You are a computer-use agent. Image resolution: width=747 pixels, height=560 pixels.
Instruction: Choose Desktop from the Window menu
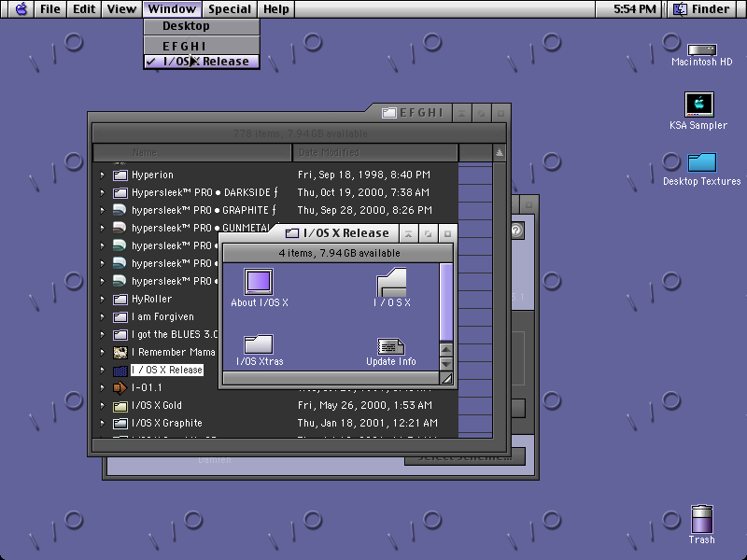(202, 26)
